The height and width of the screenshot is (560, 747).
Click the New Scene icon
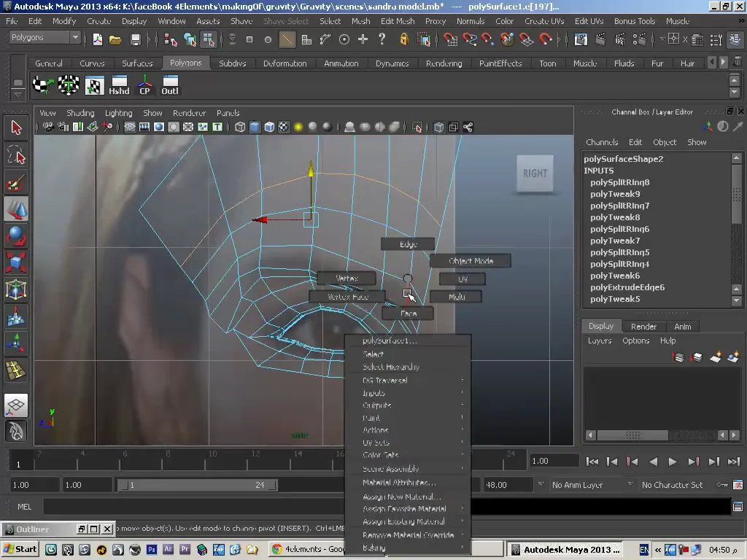pos(97,39)
